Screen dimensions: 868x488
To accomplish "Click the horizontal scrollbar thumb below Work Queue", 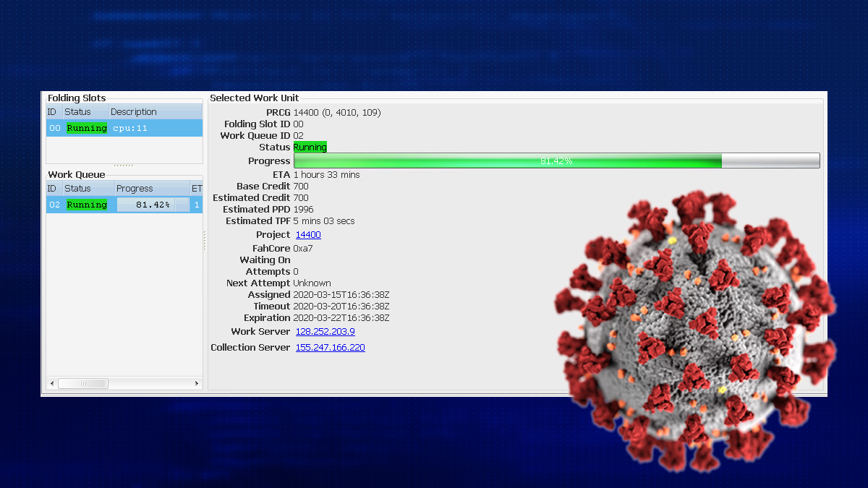I will pyautogui.click(x=83, y=383).
